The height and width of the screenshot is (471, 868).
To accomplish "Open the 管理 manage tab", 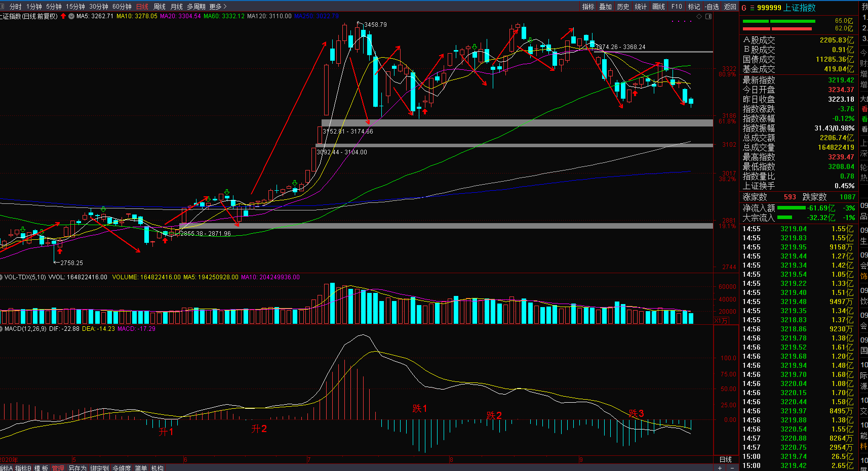I will click(58, 468).
